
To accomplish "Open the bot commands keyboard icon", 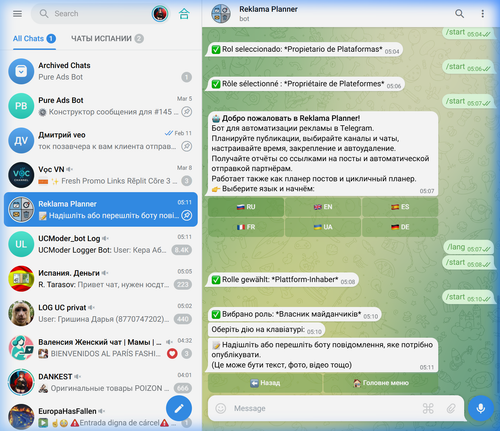I will 428,408.
